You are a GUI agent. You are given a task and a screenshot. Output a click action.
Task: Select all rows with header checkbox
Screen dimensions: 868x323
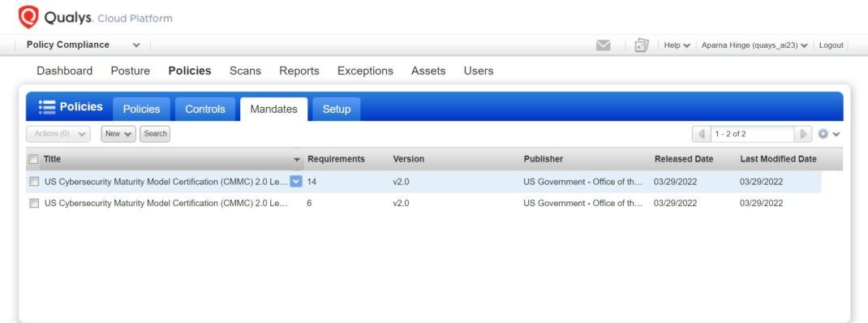[33, 160]
